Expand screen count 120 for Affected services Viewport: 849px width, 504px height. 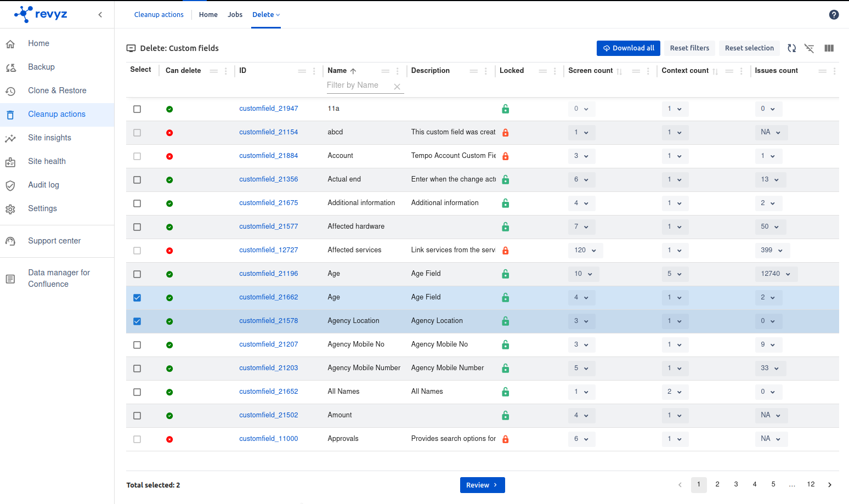(x=585, y=250)
